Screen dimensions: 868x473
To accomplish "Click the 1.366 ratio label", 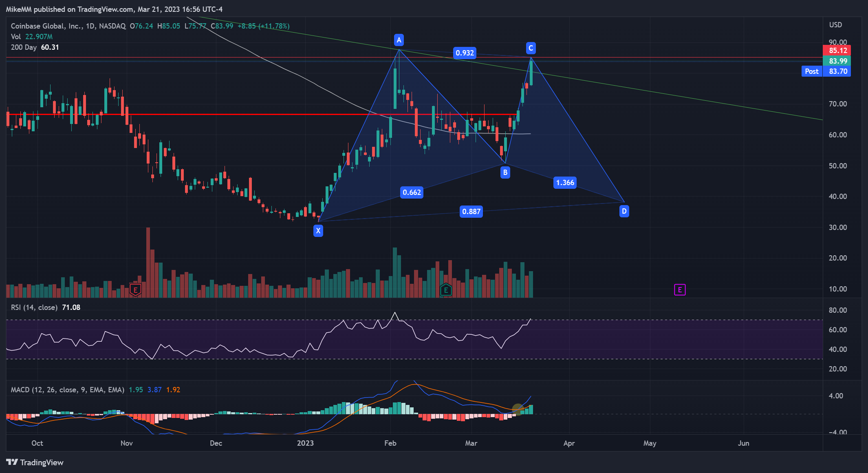I will pos(565,183).
